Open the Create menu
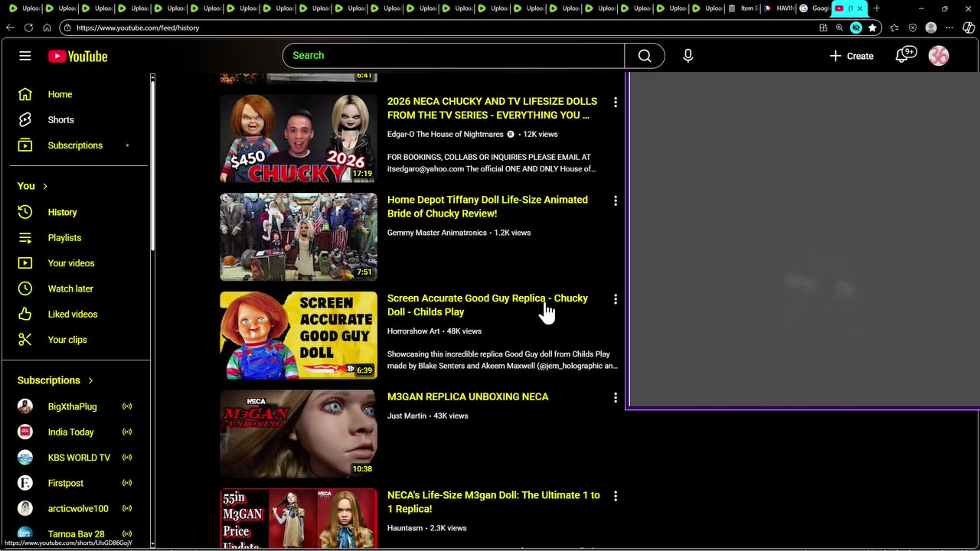Image resolution: width=980 pixels, height=551 pixels. (851, 56)
